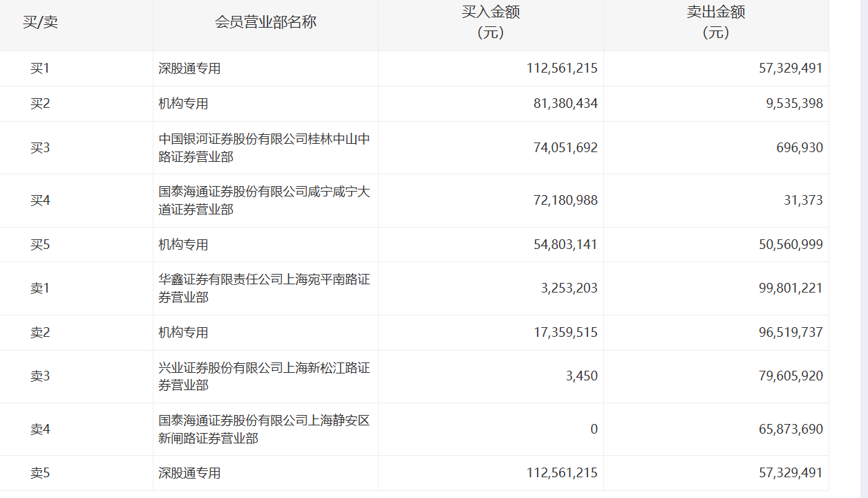Image resolution: width=868 pixels, height=498 pixels.
Task: Select 中国银河证券桂林中山中路证券营业部 name
Action: 264,148
